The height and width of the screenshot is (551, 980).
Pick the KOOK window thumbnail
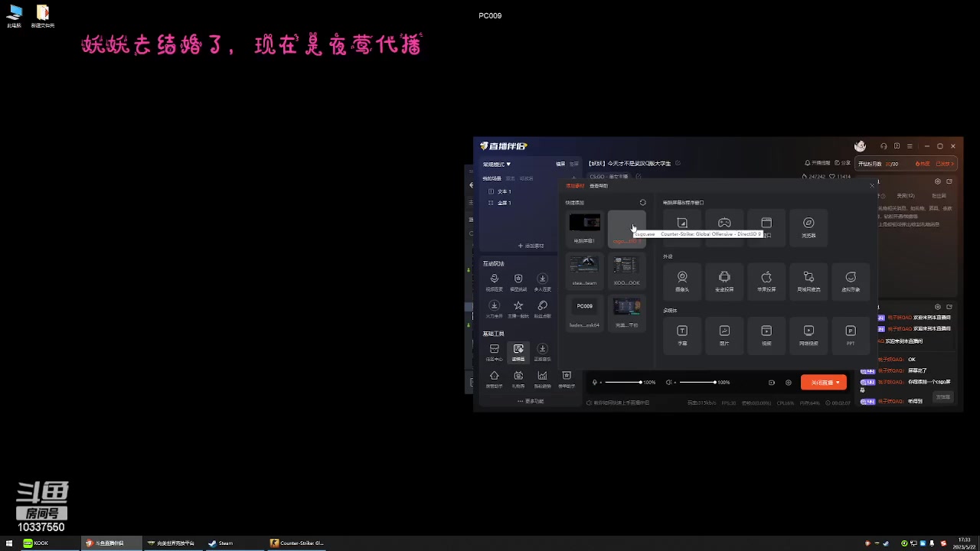pos(626,270)
